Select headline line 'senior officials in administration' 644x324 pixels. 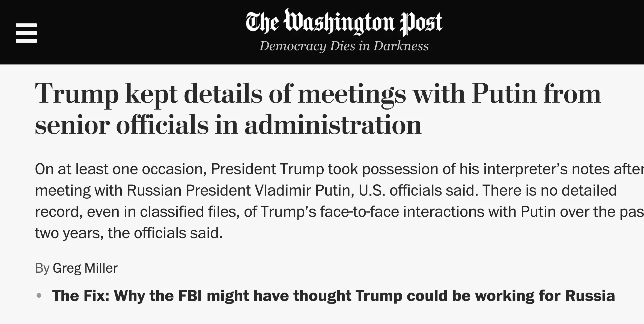pos(228,125)
